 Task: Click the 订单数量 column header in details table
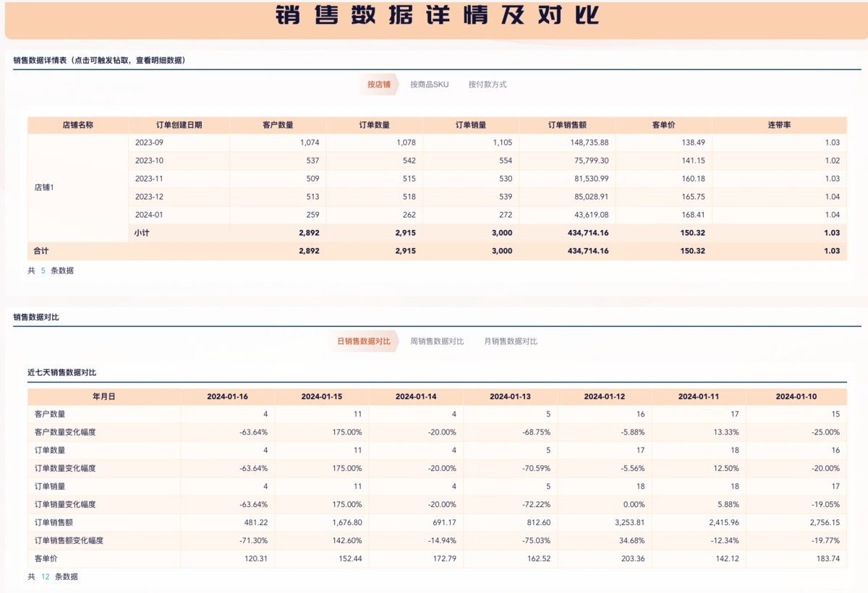coord(375,125)
